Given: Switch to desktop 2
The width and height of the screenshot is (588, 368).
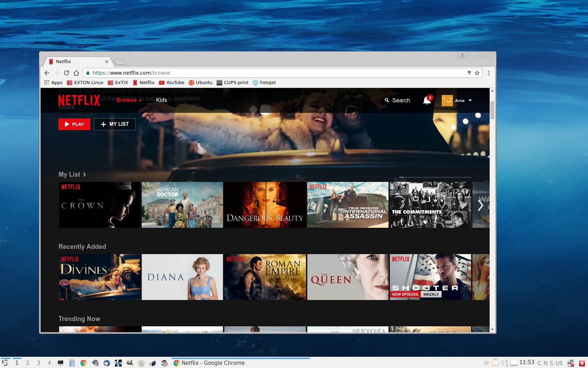Looking at the screenshot, I should pyautogui.click(x=28, y=363).
